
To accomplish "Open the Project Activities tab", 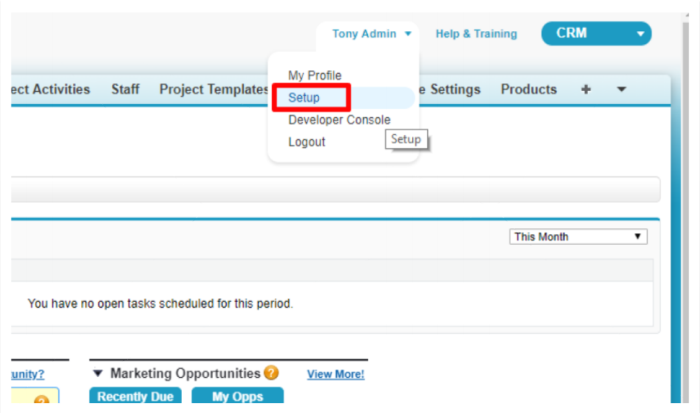I will click(50, 89).
